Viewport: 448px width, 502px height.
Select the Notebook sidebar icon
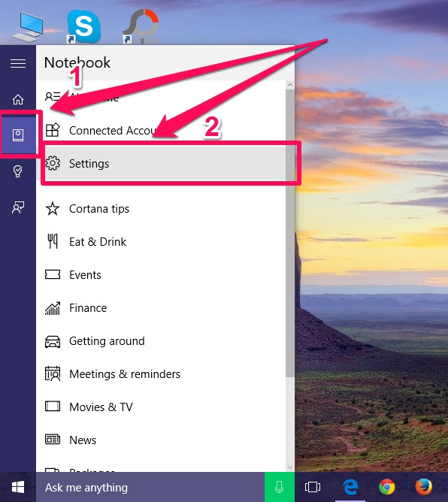(x=18, y=135)
